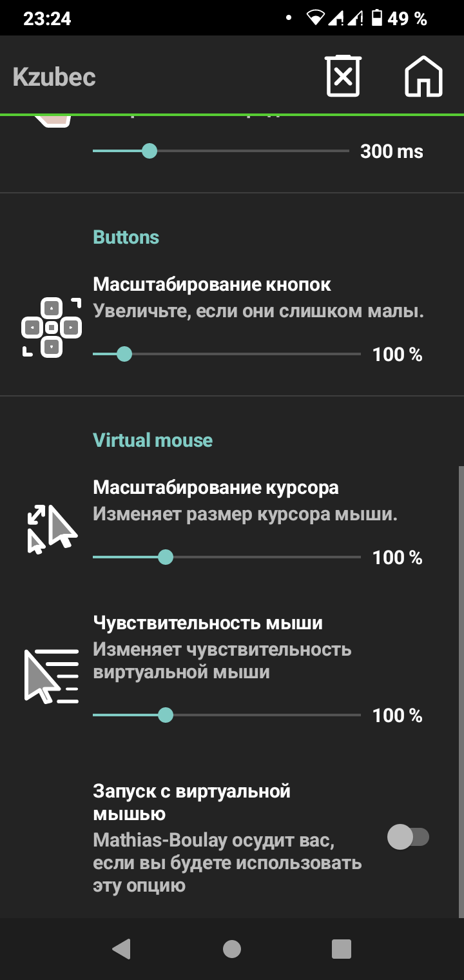This screenshot has width=464, height=980.
Task: Click the Kzubec app title
Action: pyautogui.click(x=54, y=76)
